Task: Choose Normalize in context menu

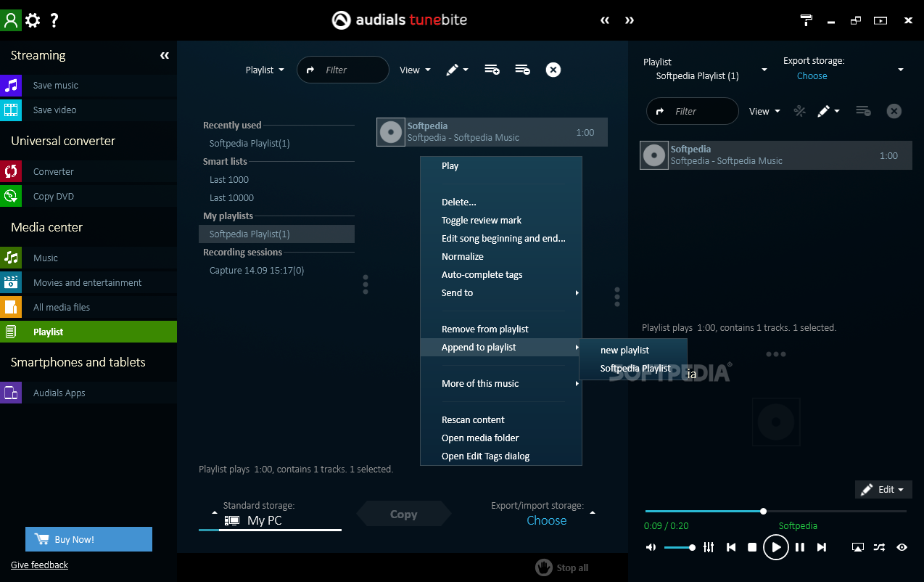Action: click(501, 257)
